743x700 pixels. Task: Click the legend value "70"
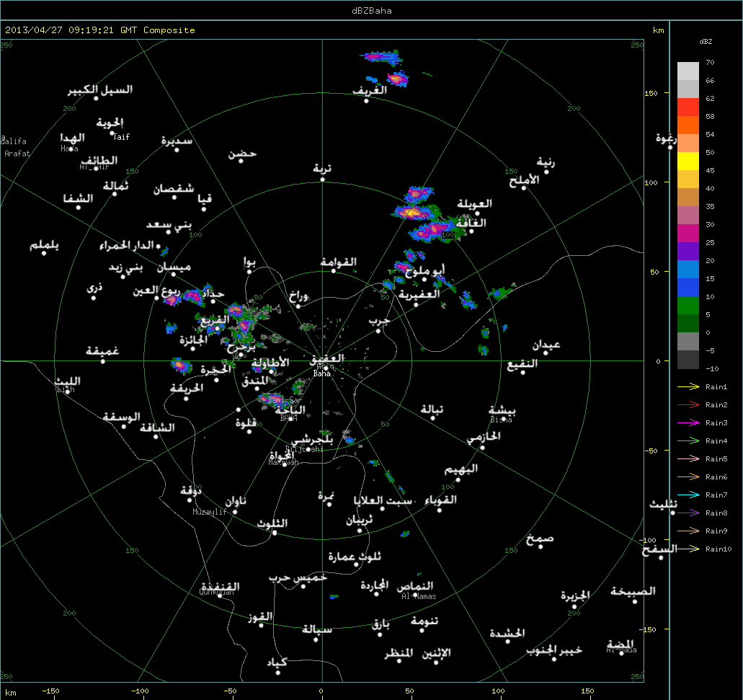(x=710, y=63)
